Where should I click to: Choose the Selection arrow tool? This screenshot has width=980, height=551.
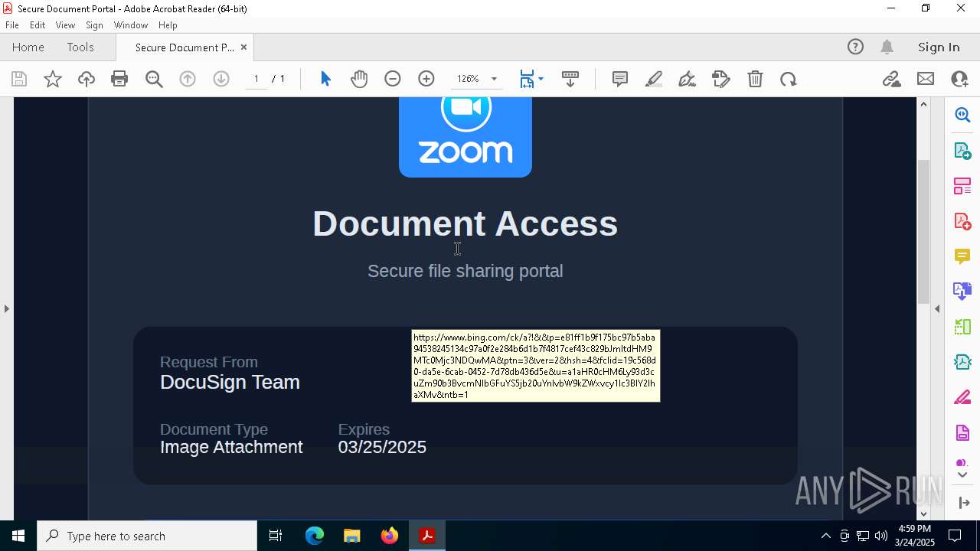point(325,79)
